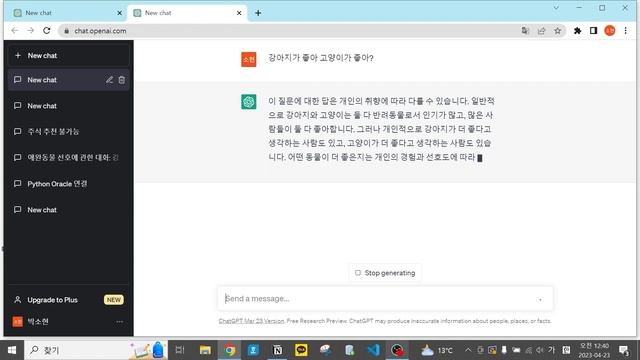Open Notion from the taskbar
This screenshot has height=360, width=640.
click(277, 350)
